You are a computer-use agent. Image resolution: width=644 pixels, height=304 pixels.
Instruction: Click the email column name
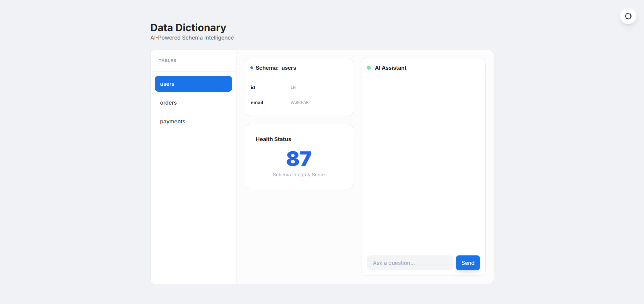[257, 103]
